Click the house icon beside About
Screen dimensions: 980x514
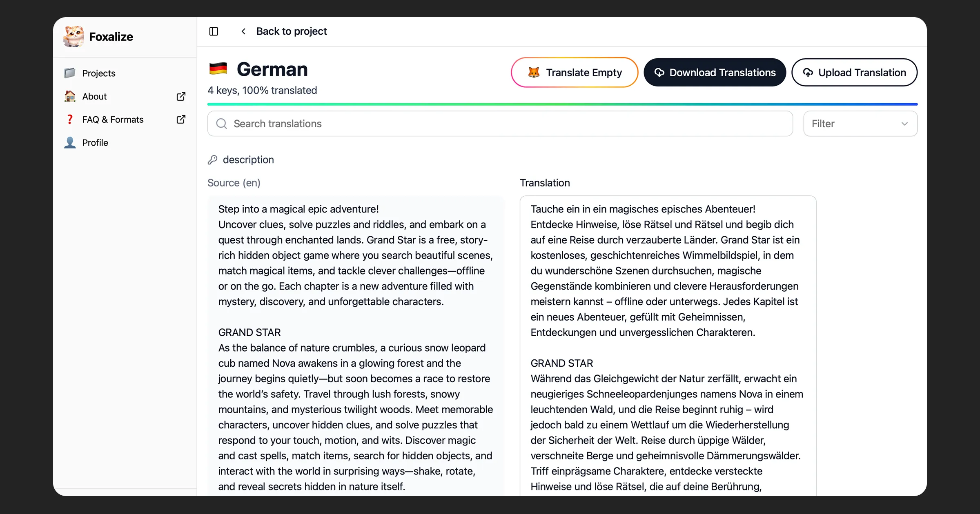point(70,96)
